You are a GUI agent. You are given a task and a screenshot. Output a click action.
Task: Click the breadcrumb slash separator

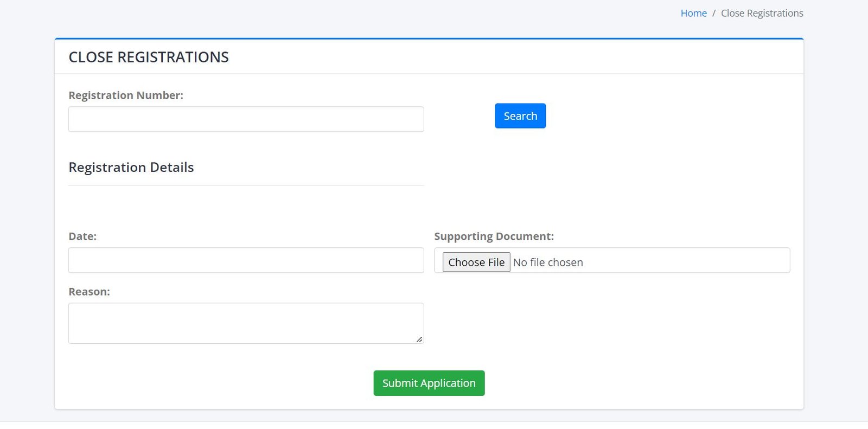[714, 13]
